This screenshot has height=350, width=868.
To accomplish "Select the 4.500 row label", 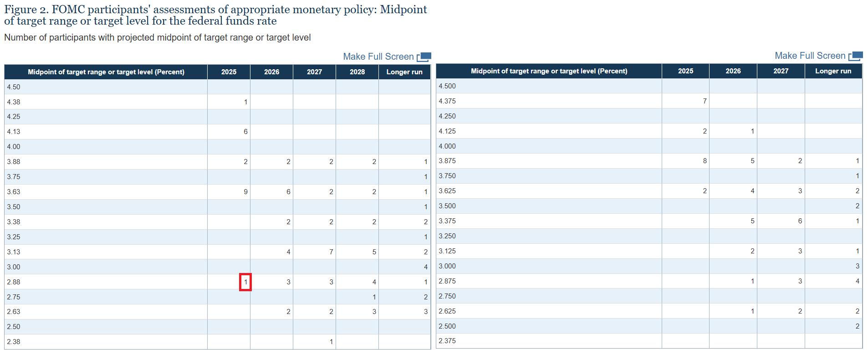I will (447, 86).
